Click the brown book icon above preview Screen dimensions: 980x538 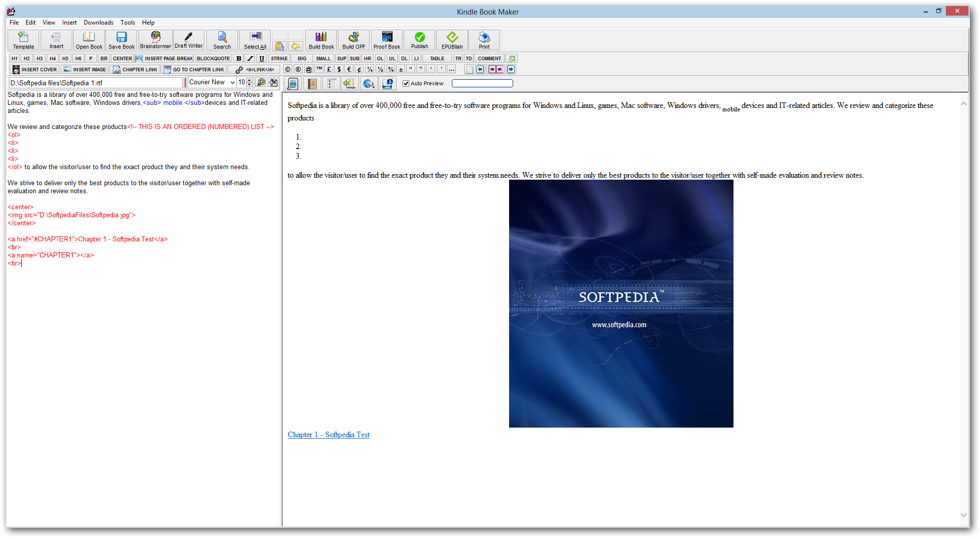(x=312, y=83)
